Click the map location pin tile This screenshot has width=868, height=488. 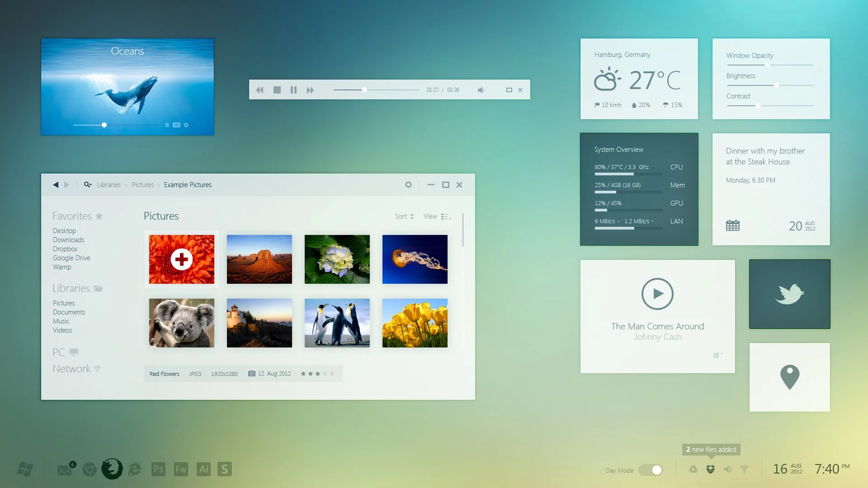(x=789, y=377)
